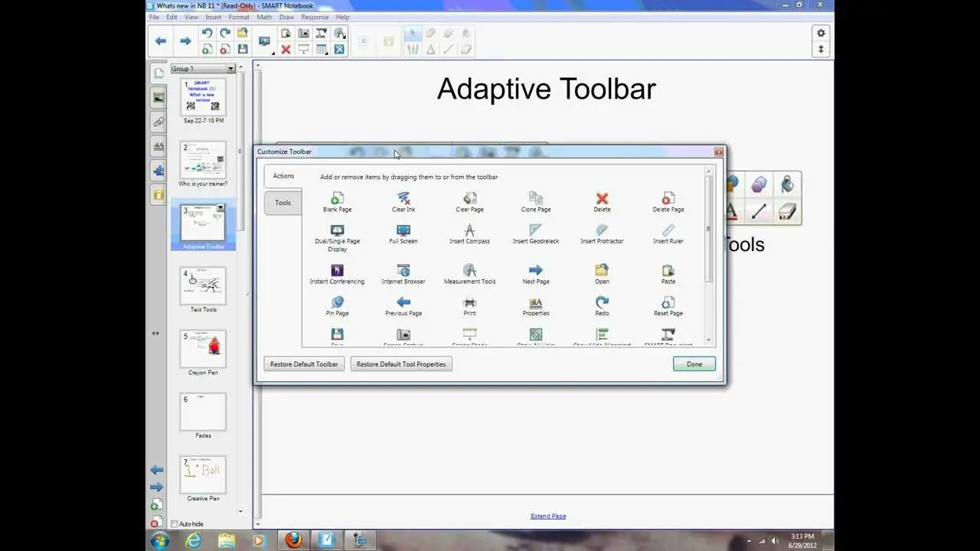Select the Insert Protractor icon

tap(602, 230)
